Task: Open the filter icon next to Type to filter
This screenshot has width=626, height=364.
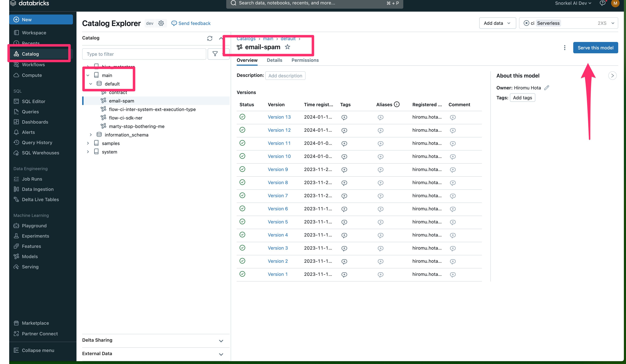Action: tap(215, 54)
